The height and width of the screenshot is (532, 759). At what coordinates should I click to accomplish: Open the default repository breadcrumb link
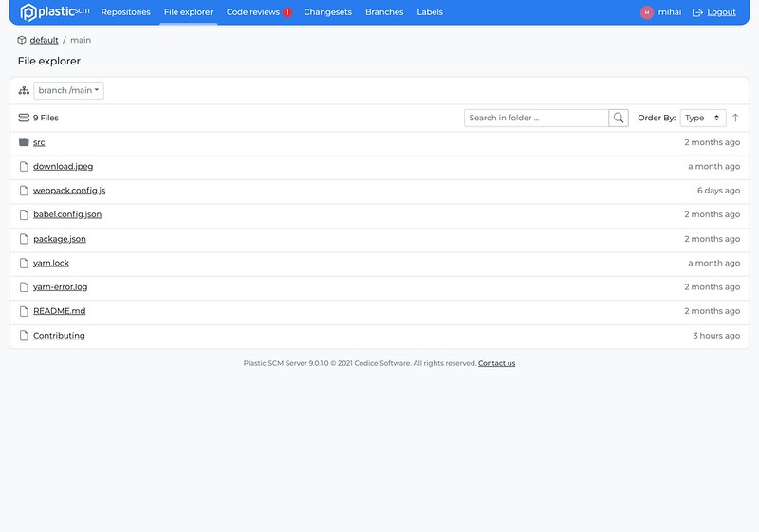[44, 40]
